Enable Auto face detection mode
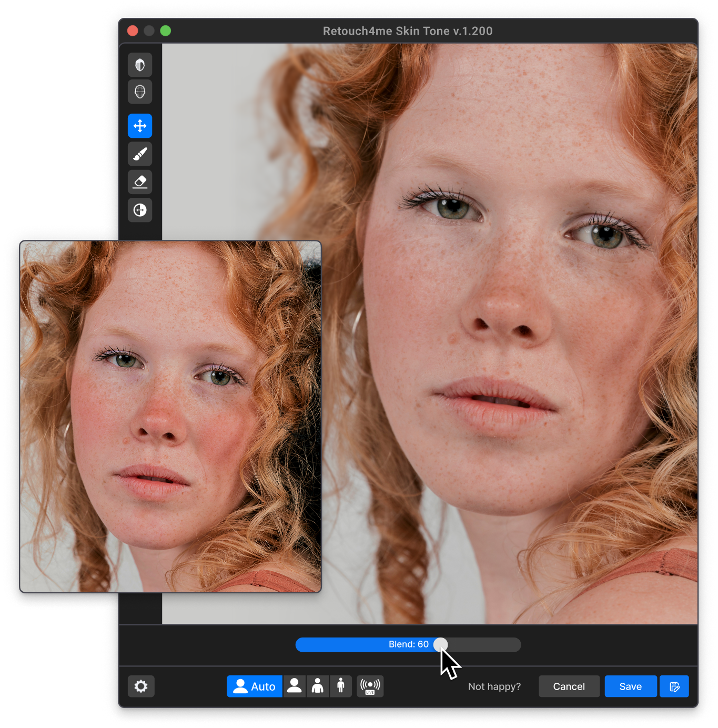 tap(254, 686)
